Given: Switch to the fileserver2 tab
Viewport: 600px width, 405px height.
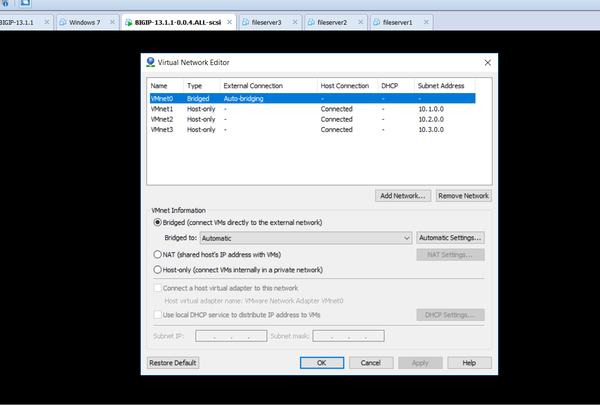Looking at the screenshot, I should click(336, 22).
